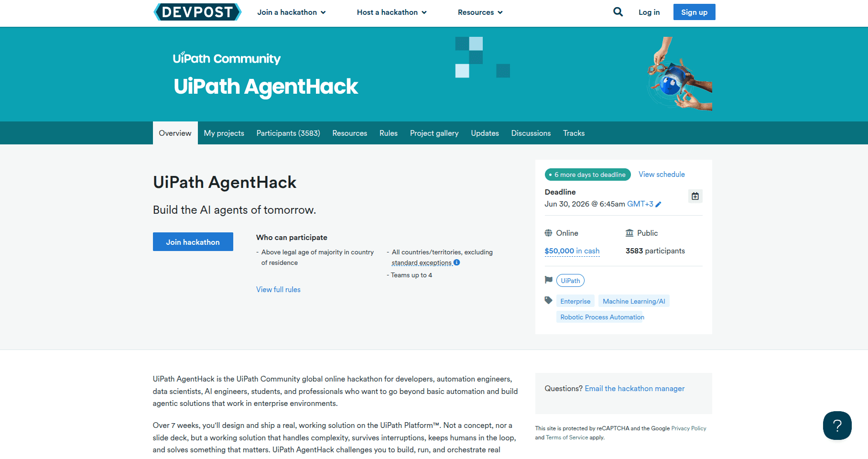Screen dimensions: 868x459
Task: Open the help question mark bubble
Action: tap(837, 425)
